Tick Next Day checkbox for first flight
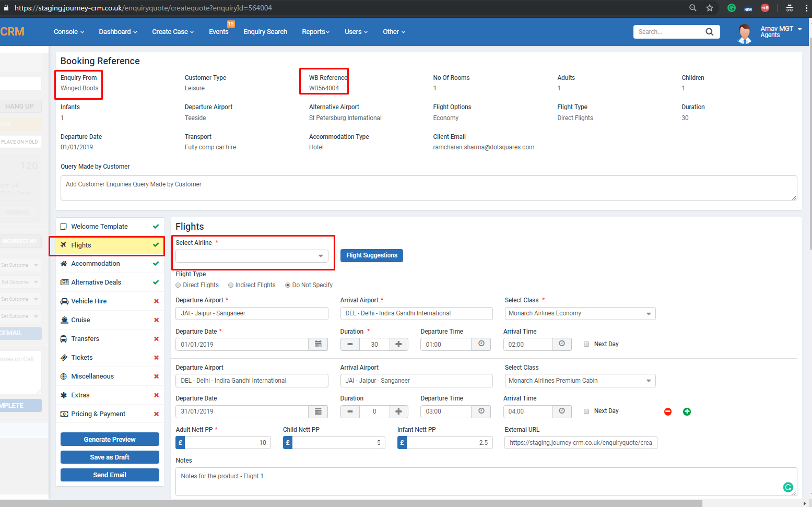Screen dimensions: 812x507 pyautogui.click(x=586, y=344)
